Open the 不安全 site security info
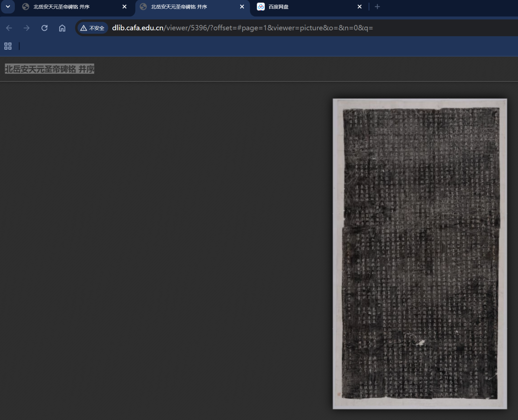Image resolution: width=518 pixels, height=420 pixels. (93, 28)
